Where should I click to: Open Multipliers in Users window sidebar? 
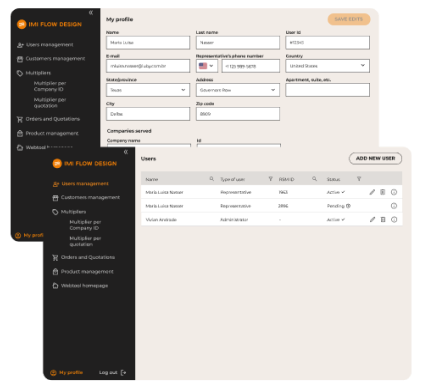coord(69,212)
